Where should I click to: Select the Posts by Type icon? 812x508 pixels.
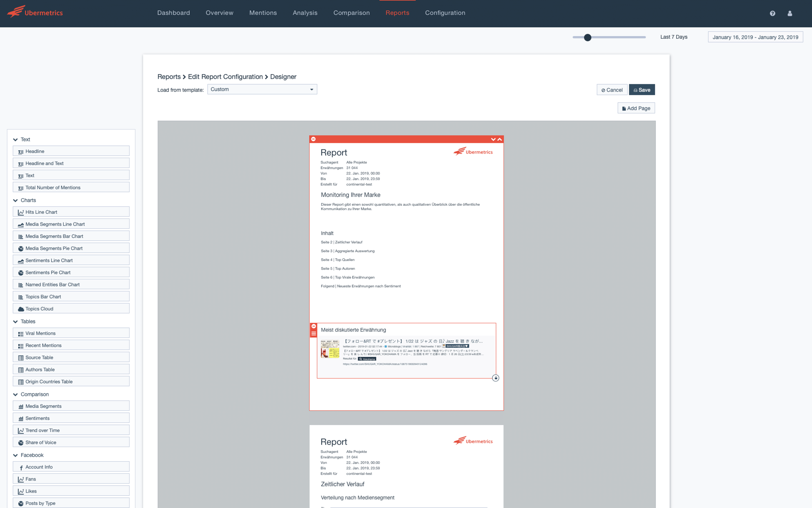point(21,504)
